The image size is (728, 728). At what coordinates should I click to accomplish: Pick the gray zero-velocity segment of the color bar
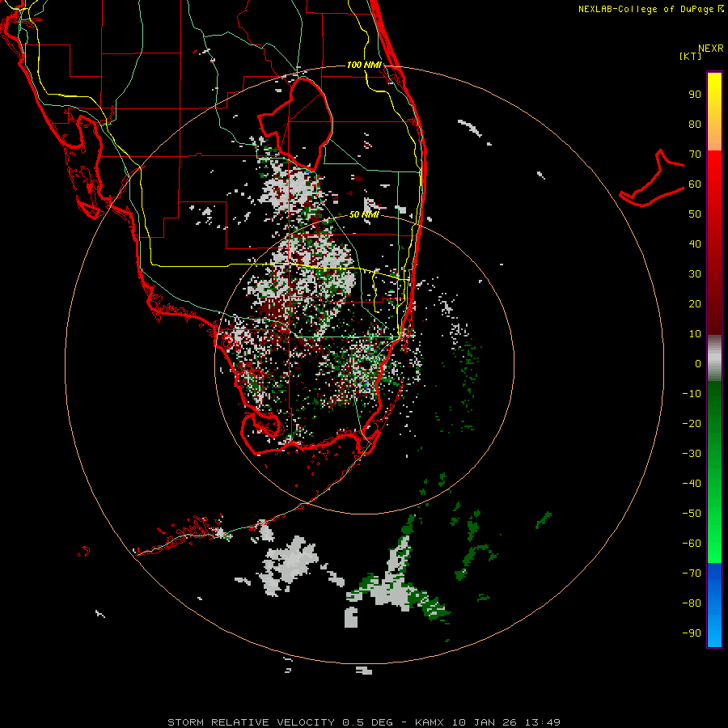(714, 358)
